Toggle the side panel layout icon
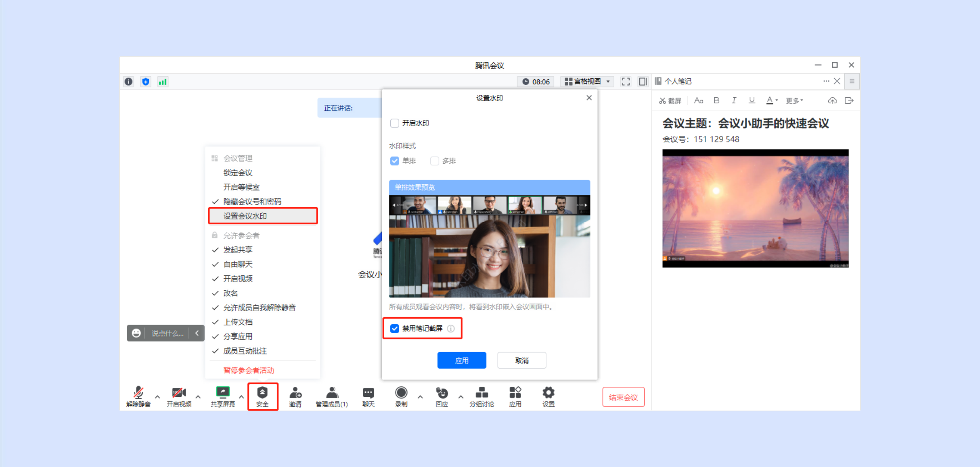Image resolution: width=980 pixels, height=467 pixels. pos(643,81)
